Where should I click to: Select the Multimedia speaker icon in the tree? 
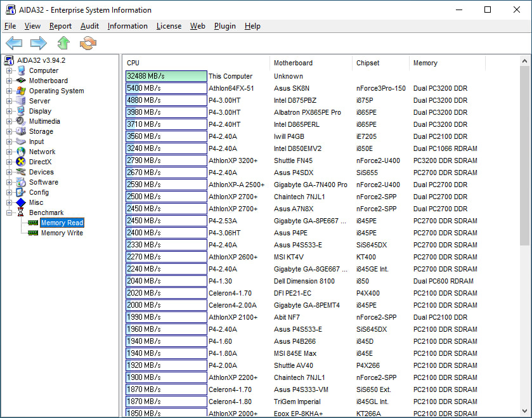click(x=22, y=121)
